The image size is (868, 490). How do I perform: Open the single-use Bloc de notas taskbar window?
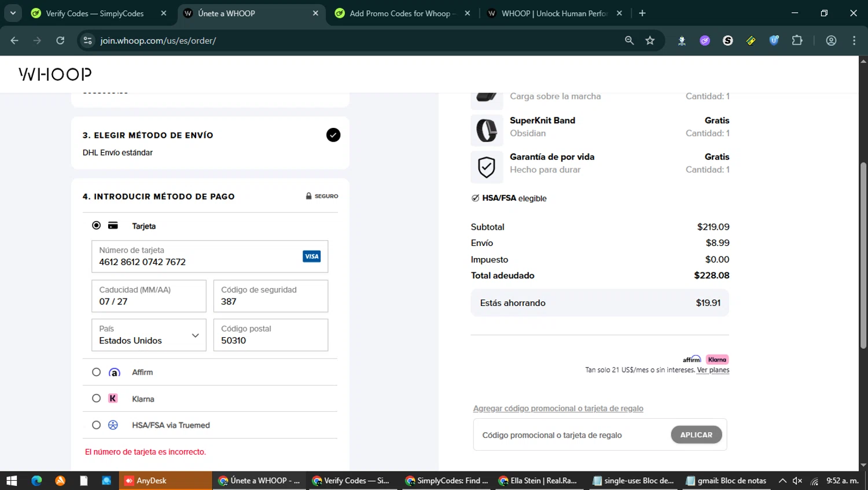click(x=634, y=481)
